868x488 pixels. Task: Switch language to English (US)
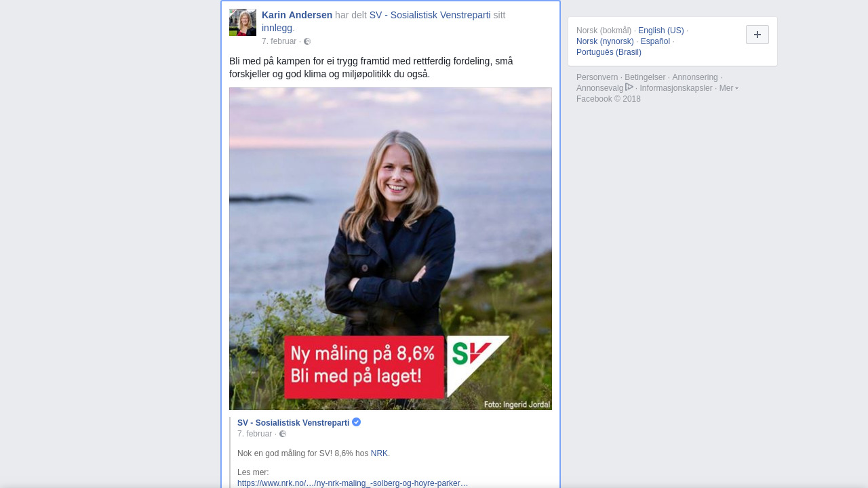coord(661,30)
